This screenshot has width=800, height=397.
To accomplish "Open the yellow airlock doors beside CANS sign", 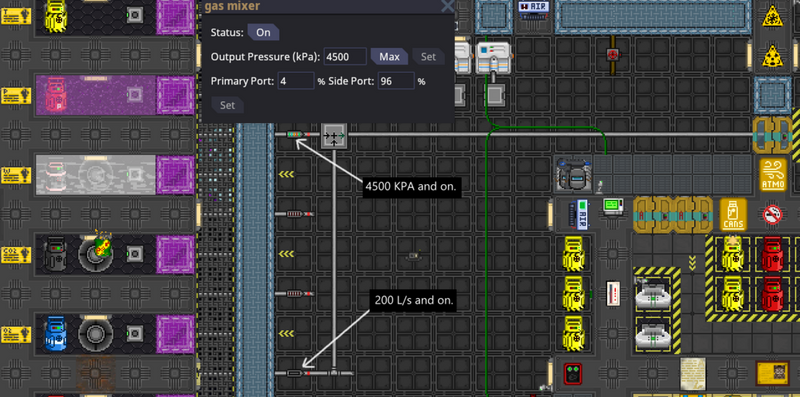I will (x=673, y=215).
